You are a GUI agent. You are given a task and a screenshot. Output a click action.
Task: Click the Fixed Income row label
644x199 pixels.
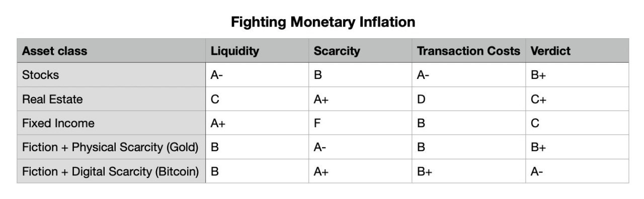click(111, 123)
